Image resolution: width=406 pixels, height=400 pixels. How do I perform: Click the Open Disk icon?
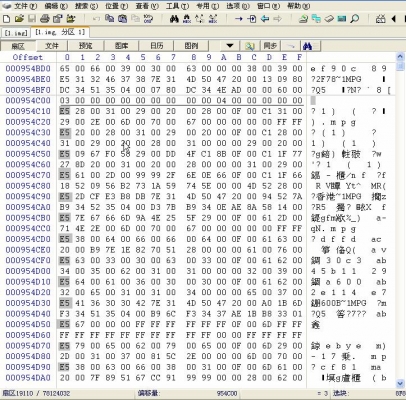coord(303,19)
